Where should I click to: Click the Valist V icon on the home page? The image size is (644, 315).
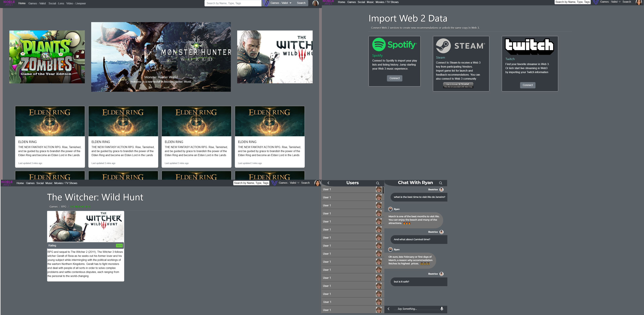266,3
